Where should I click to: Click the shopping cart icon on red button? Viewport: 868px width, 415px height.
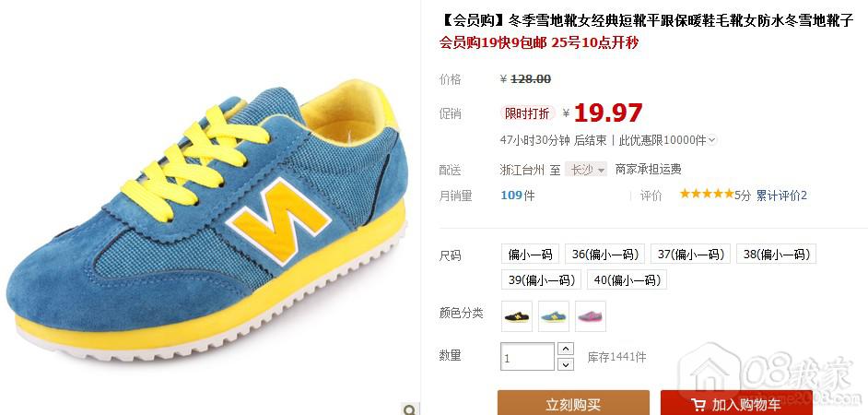[698, 405]
